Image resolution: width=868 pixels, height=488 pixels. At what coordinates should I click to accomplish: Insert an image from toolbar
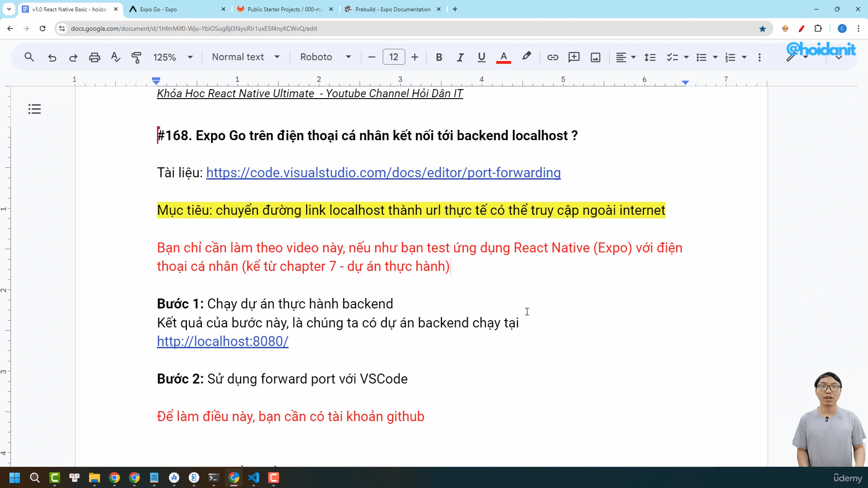pos(595,57)
